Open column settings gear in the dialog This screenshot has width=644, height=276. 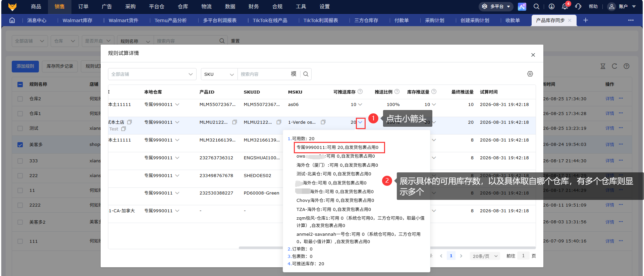click(x=530, y=74)
